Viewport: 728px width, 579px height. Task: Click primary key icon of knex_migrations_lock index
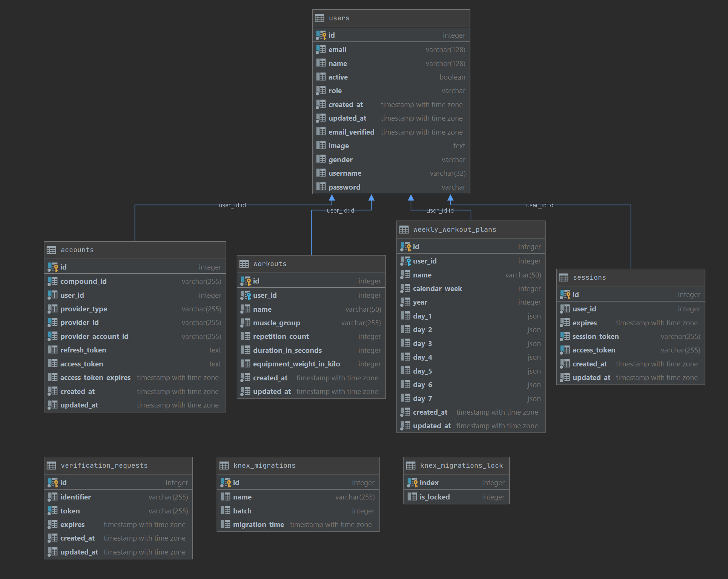tap(412, 482)
